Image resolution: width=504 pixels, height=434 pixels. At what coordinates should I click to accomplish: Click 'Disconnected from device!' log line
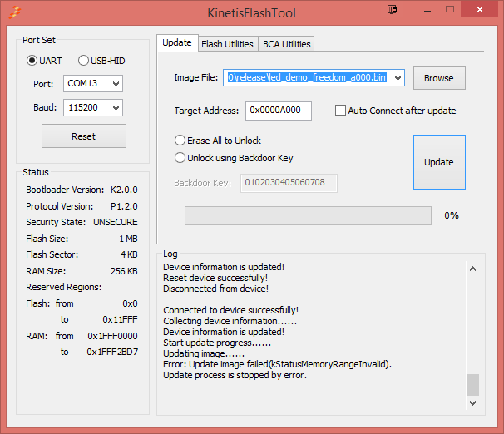[x=215, y=289]
